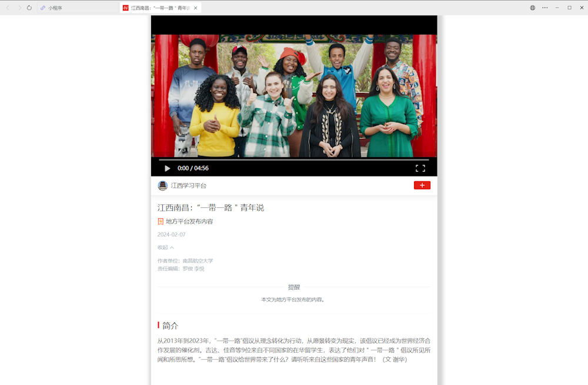
Task: Click the tab's red favicon
Action: click(126, 8)
